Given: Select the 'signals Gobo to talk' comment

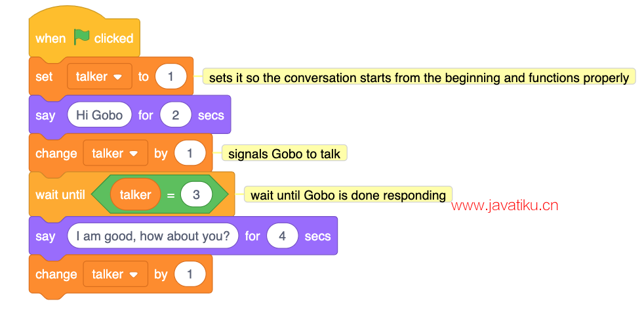Looking at the screenshot, I should (284, 154).
